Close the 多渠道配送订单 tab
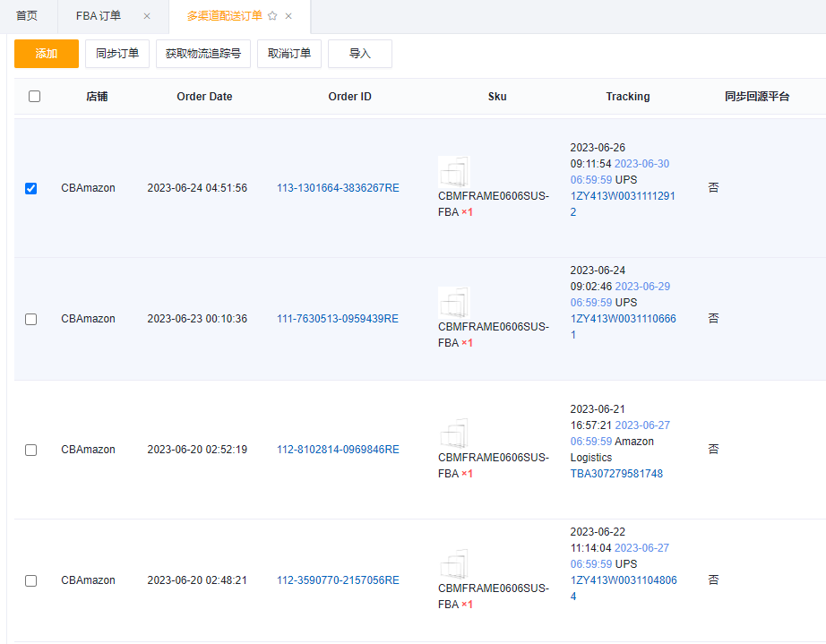The height and width of the screenshot is (644, 826). click(288, 16)
